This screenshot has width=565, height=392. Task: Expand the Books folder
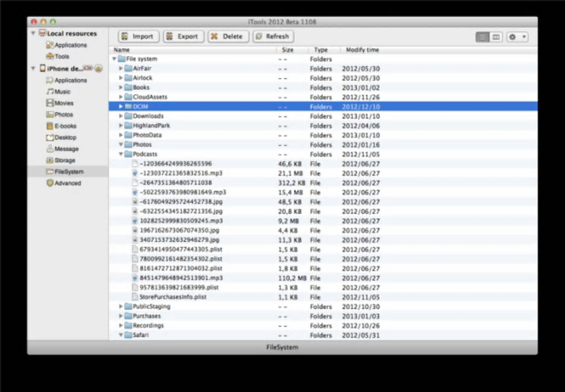click(x=121, y=87)
